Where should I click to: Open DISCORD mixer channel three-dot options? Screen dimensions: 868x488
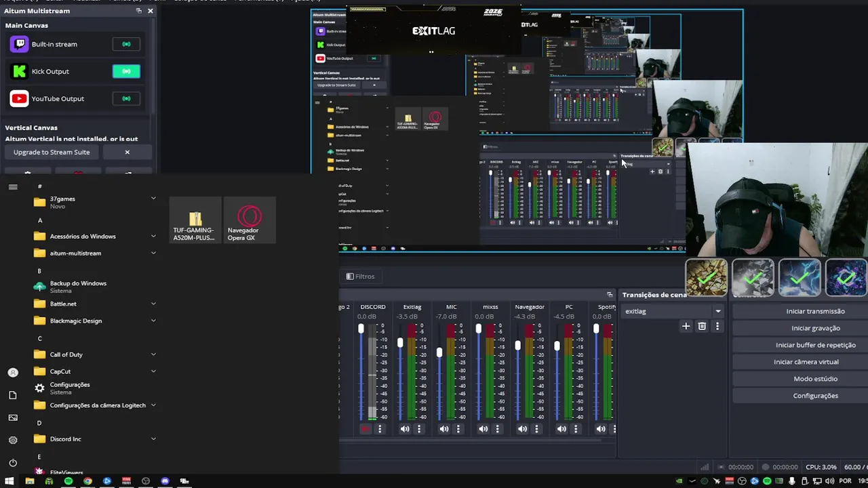pyautogui.click(x=380, y=429)
